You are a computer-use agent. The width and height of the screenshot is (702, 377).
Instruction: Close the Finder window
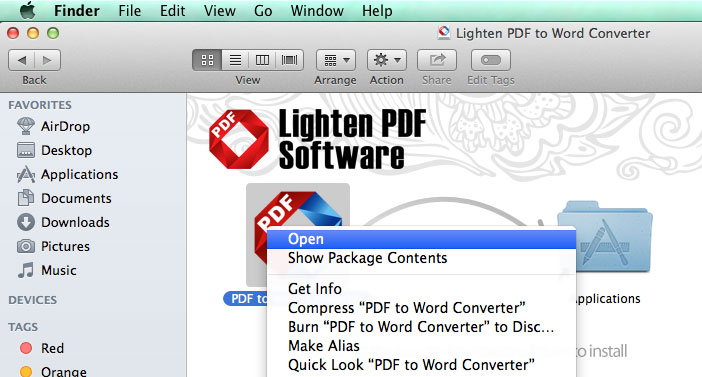[13, 33]
